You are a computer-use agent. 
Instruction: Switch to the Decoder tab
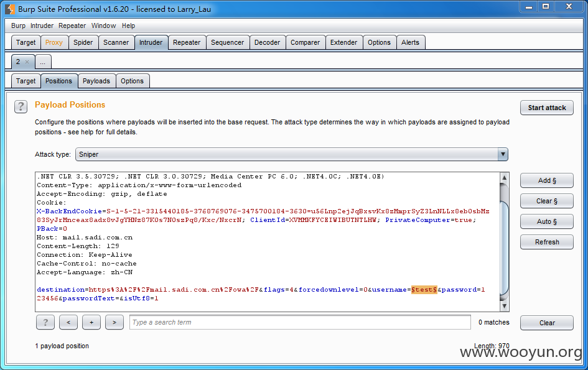(267, 42)
